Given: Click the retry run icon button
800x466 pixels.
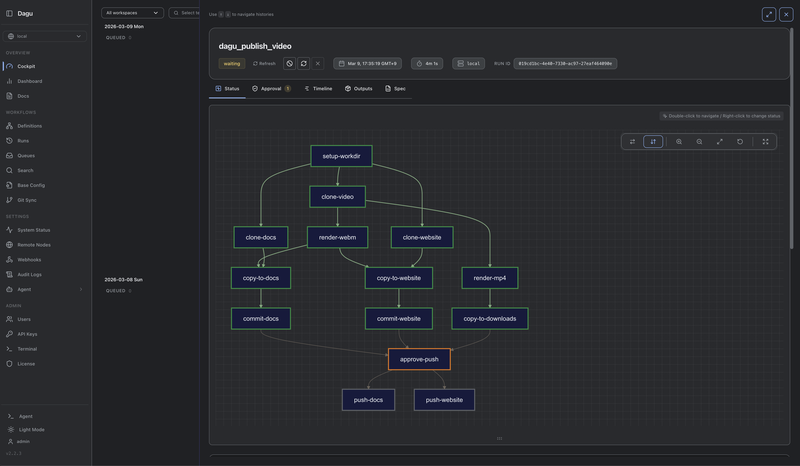Looking at the screenshot, I should coord(304,63).
